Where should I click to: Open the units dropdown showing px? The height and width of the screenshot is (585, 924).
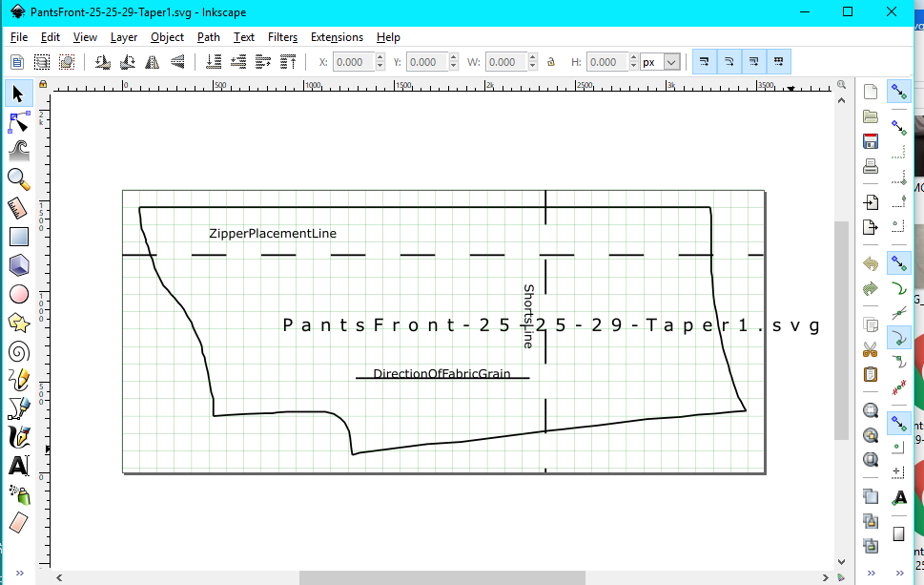pos(658,61)
